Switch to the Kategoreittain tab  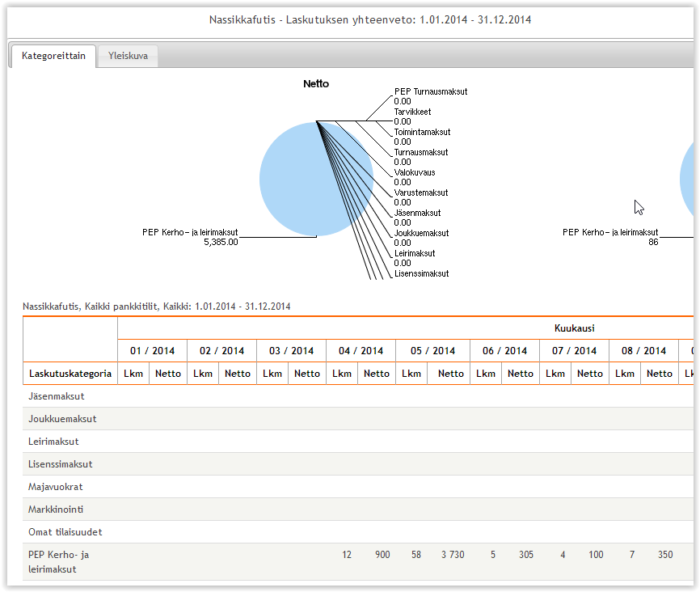pyautogui.click(x=53, y=56)
